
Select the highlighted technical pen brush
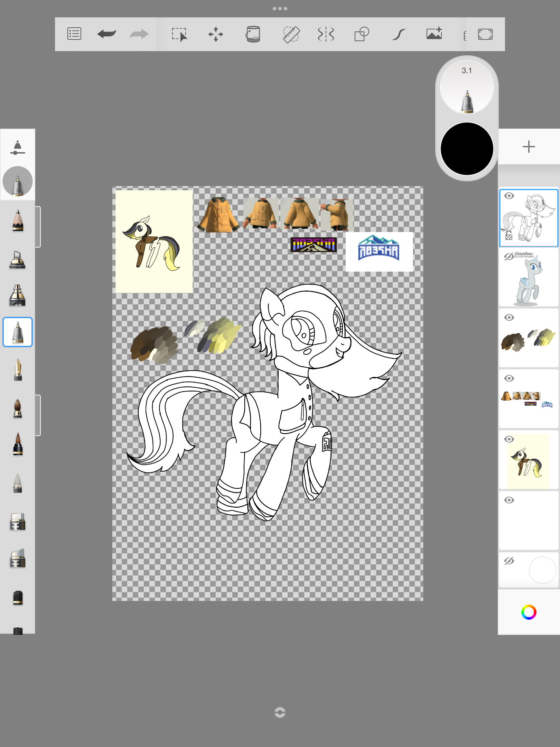click(x=18, y=332)
